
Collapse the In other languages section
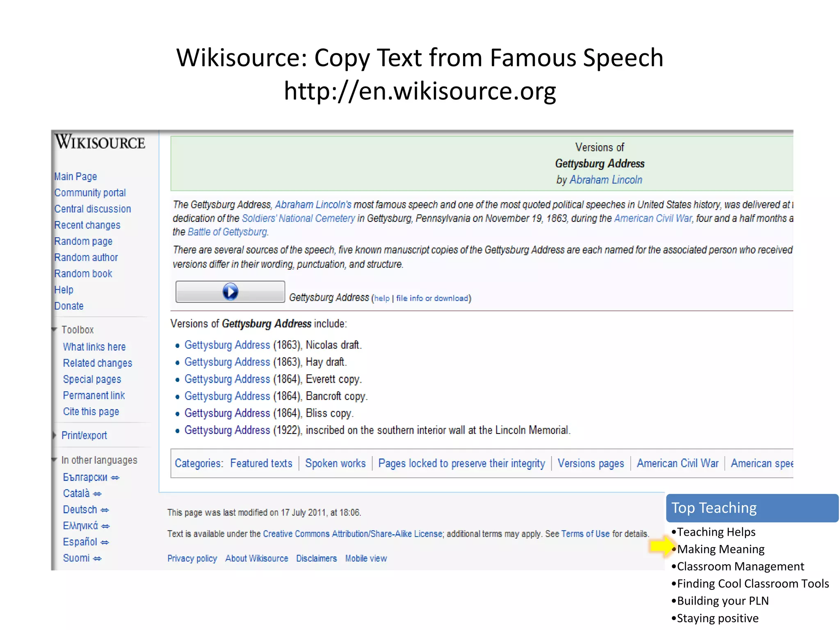[54, 460]
